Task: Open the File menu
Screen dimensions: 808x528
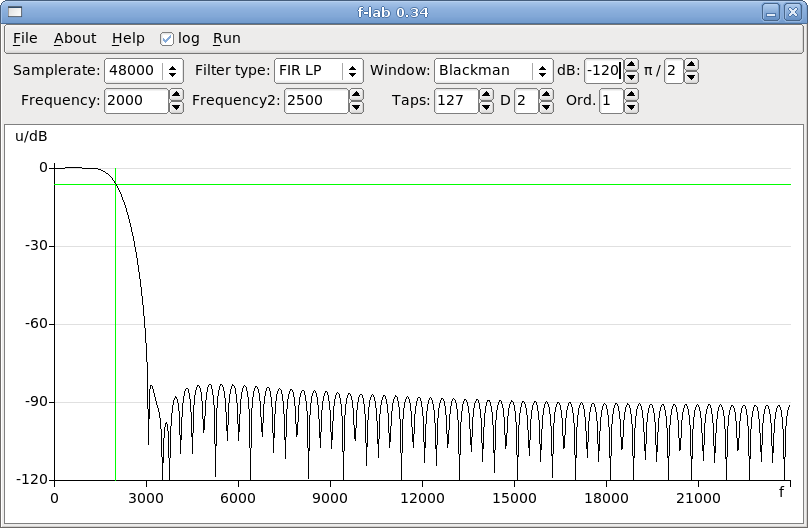Action: point(25,38)
